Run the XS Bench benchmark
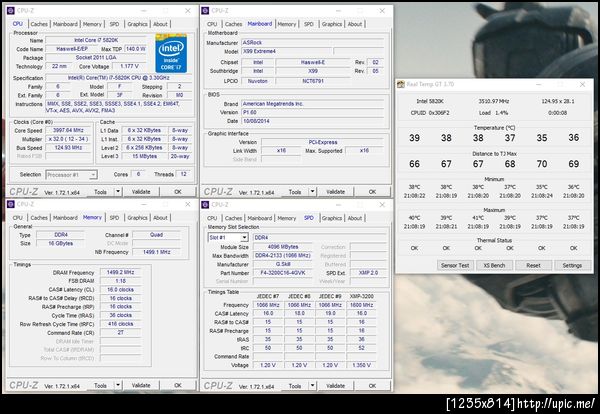Screen dimensions: 600x414 pos(494,265)
